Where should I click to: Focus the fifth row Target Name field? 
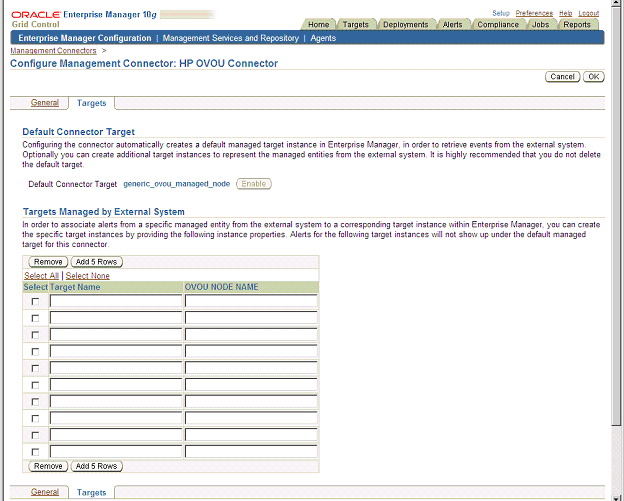pos(116,368)
